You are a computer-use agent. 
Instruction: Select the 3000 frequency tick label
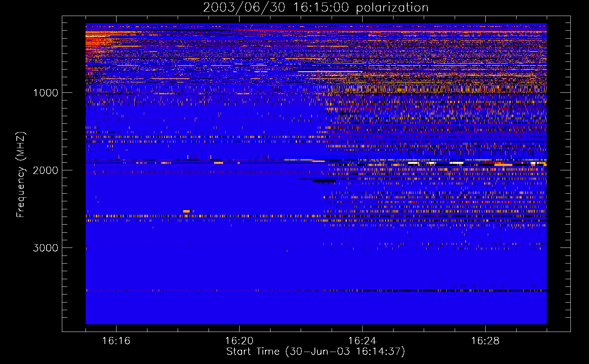46,248
